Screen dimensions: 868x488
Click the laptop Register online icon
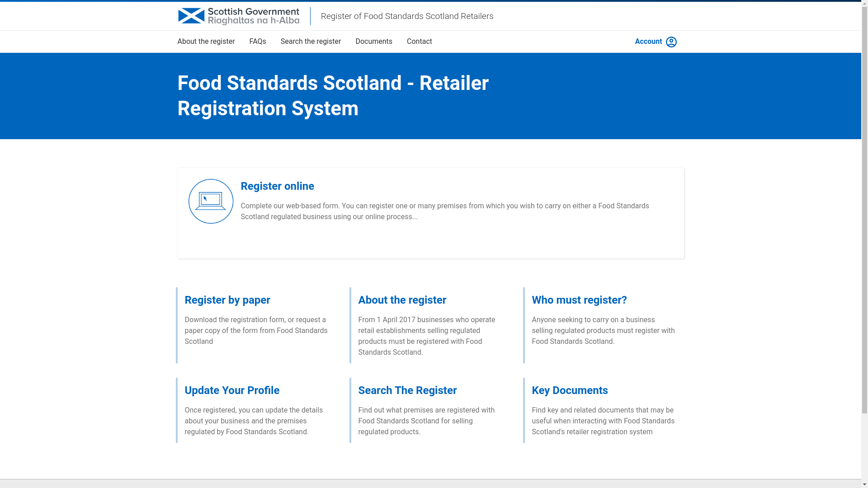(x=211, y=201)
